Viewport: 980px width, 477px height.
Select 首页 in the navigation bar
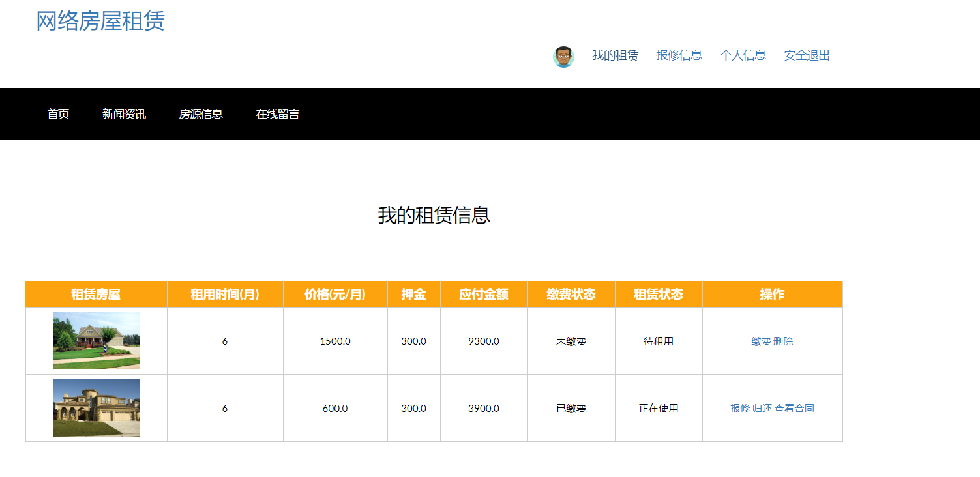[58, 114]
